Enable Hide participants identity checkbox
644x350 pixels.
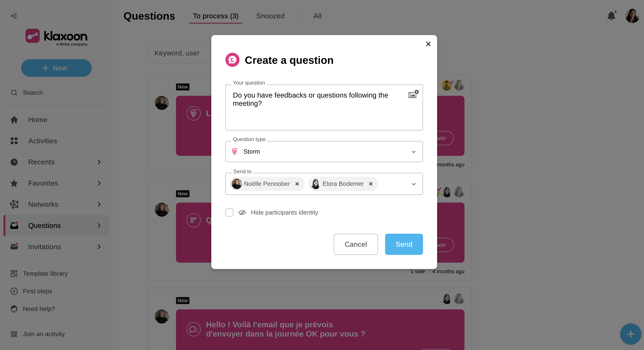point(229,212)
